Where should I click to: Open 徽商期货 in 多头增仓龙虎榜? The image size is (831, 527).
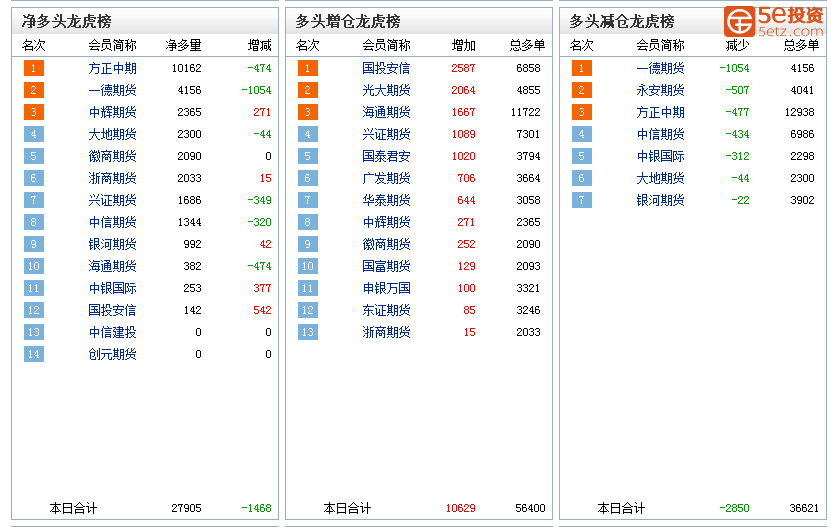point(386,244)
